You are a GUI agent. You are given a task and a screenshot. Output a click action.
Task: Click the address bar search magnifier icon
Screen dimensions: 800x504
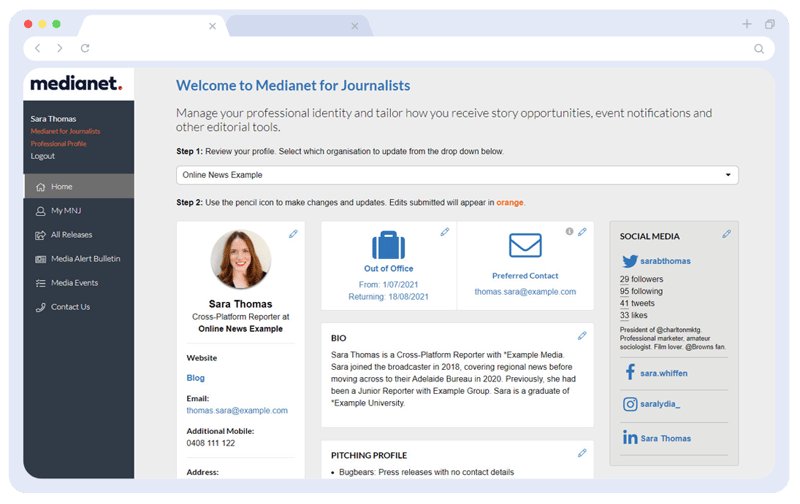(759, 48)
